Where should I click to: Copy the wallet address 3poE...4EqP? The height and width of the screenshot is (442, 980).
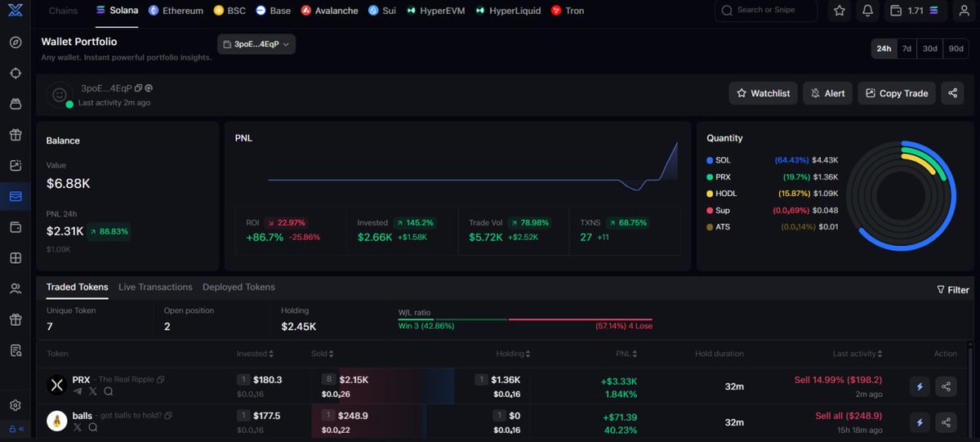tap(138, 88)
